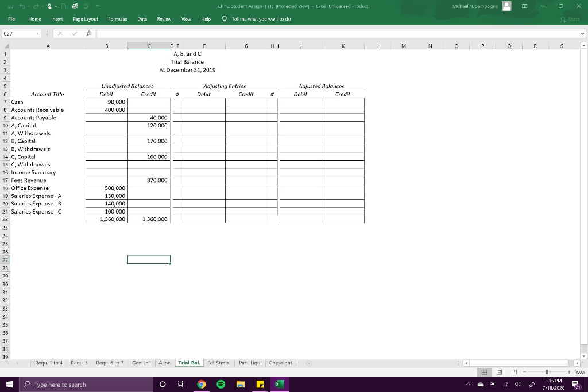The height and width of the screenshot is (392, 588).
Task: Open the Name Box dropdown arrow
Action: click(x=37, y=33)
